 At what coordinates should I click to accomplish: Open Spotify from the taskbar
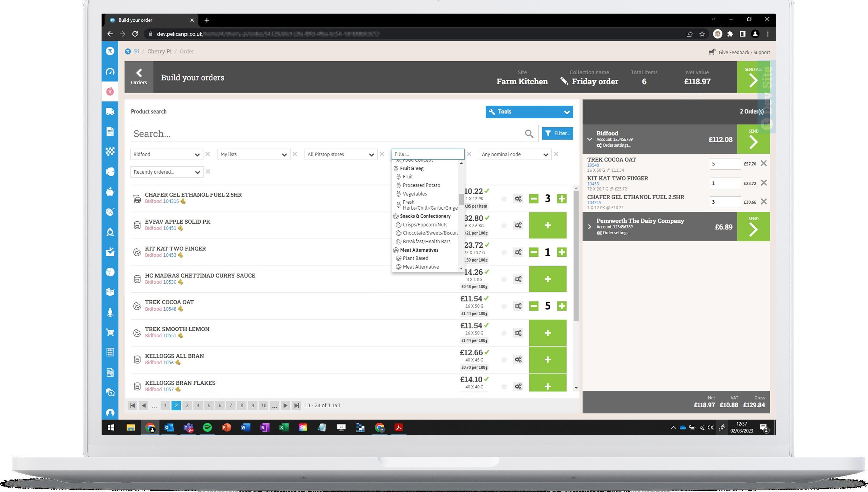pyautogui.click(x=207, y=427)
